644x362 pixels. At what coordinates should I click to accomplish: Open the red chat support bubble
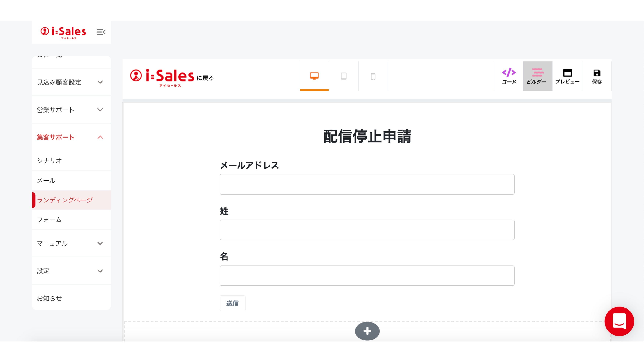[x=619, y=321]
